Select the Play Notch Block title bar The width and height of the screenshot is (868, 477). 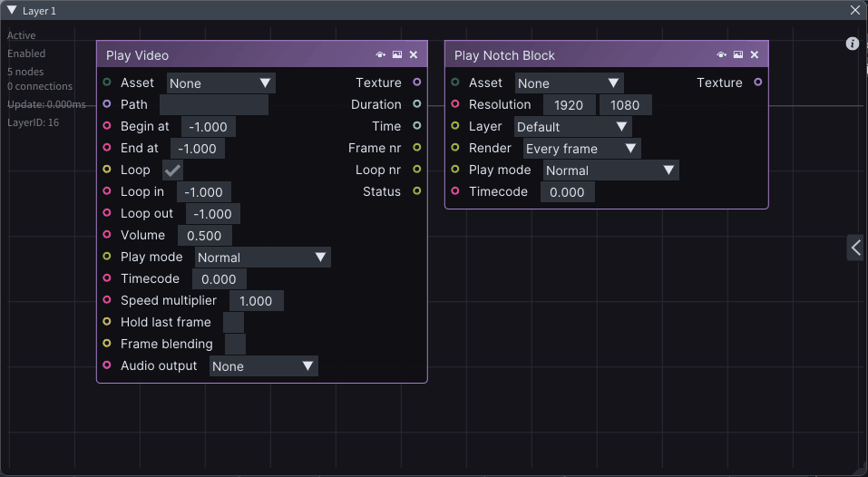click(606, 54)
